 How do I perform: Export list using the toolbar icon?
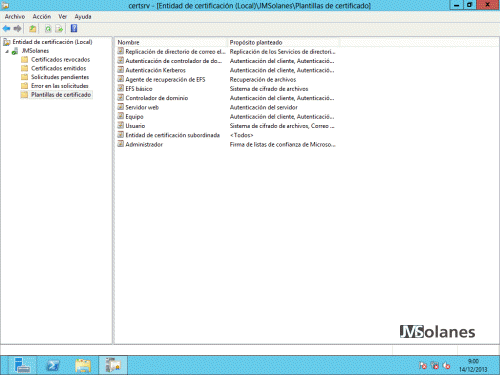[59, 29]
